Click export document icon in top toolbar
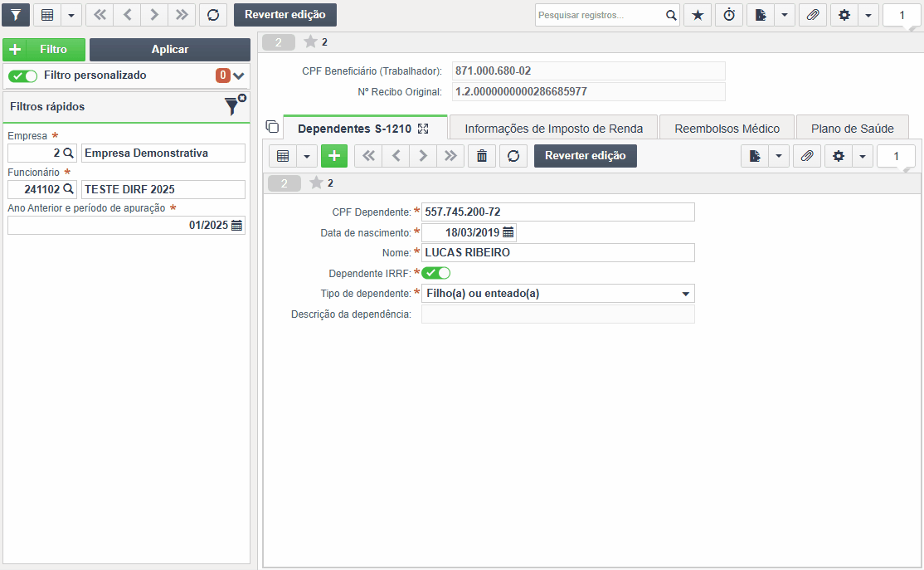The height and width of the screenshot is (570, 924). [x=761, y=15]
